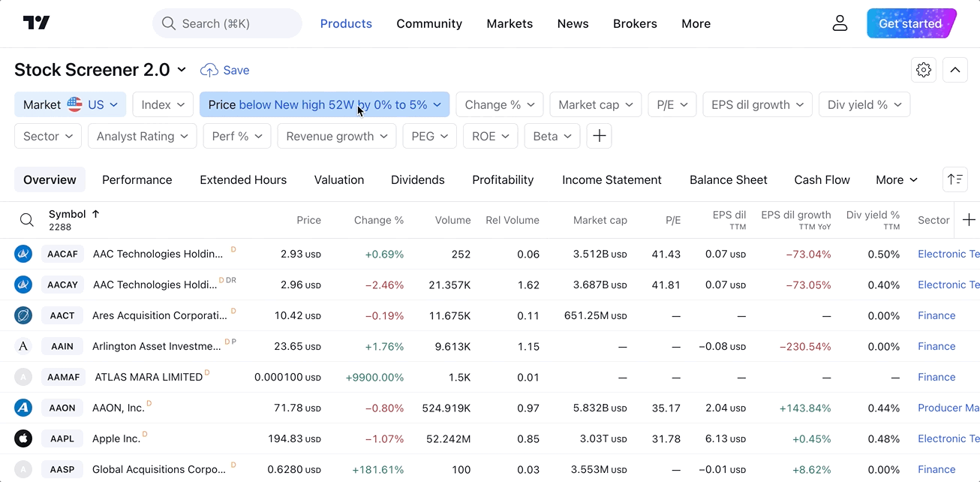This screenshot has height=482, width=980.
Task: Open Stock Screener 2.0 title dropdown
Action: [182, 70]
